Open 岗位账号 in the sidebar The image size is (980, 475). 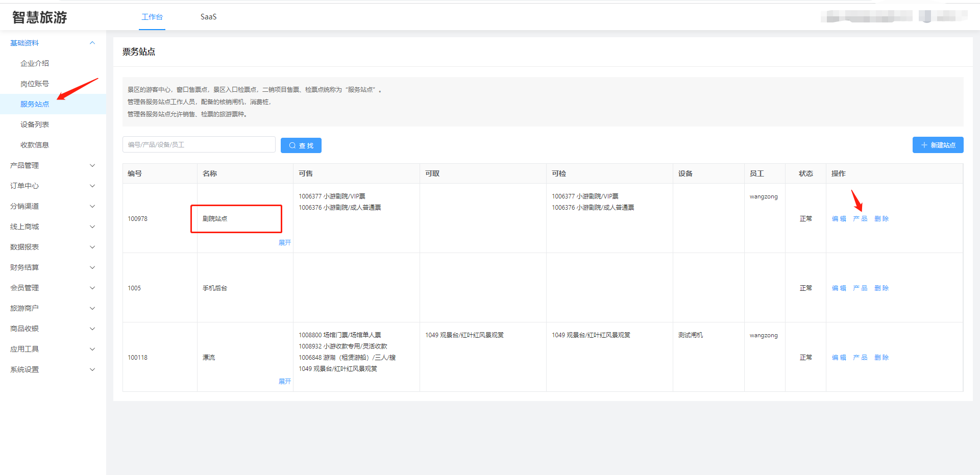(35, 84)
